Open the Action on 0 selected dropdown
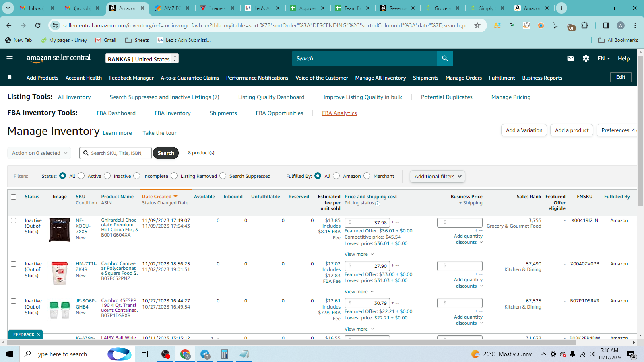 [x=39, y=153]
